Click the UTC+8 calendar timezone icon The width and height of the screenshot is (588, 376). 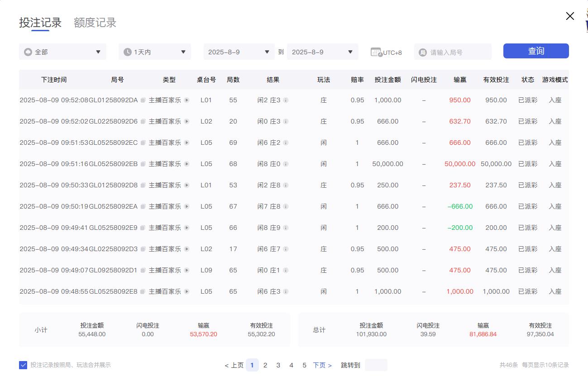pos(376,52)
